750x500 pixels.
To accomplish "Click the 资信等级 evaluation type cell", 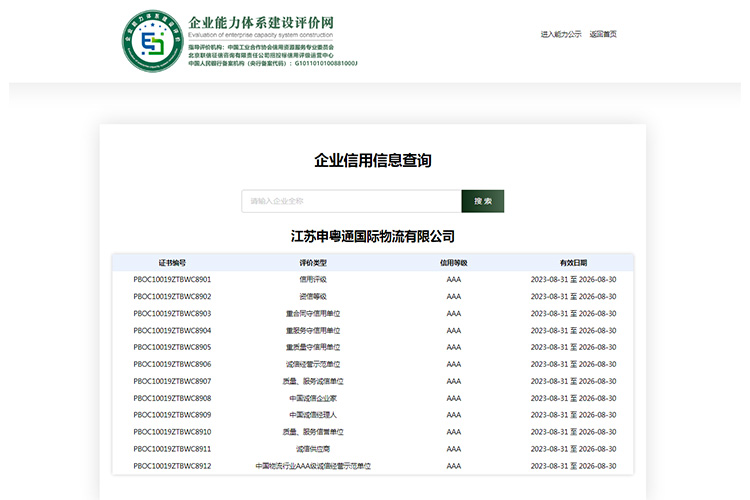I will 313,297.
